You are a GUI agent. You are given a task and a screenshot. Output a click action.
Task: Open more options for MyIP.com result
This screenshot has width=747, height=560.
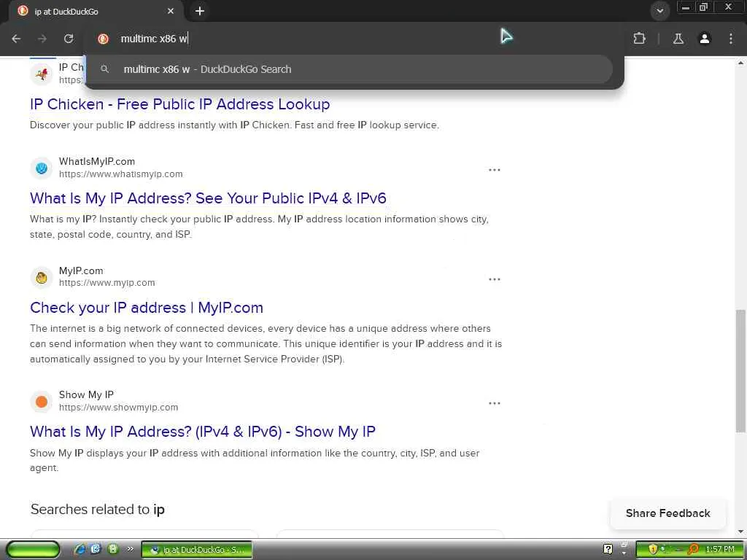tap(495, 279)
